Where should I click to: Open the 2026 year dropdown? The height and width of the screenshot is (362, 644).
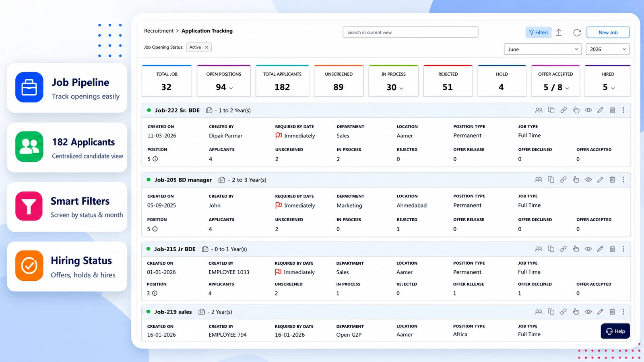point(607,49)
